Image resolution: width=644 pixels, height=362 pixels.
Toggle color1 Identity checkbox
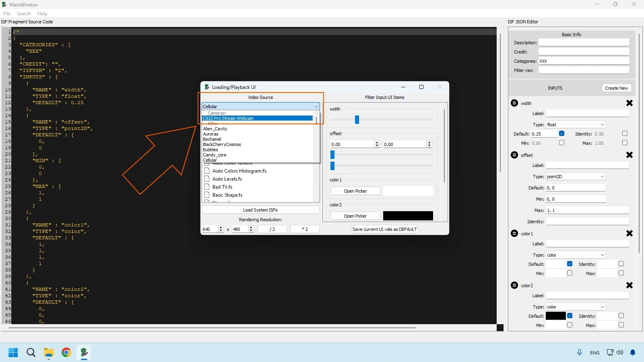621,264
